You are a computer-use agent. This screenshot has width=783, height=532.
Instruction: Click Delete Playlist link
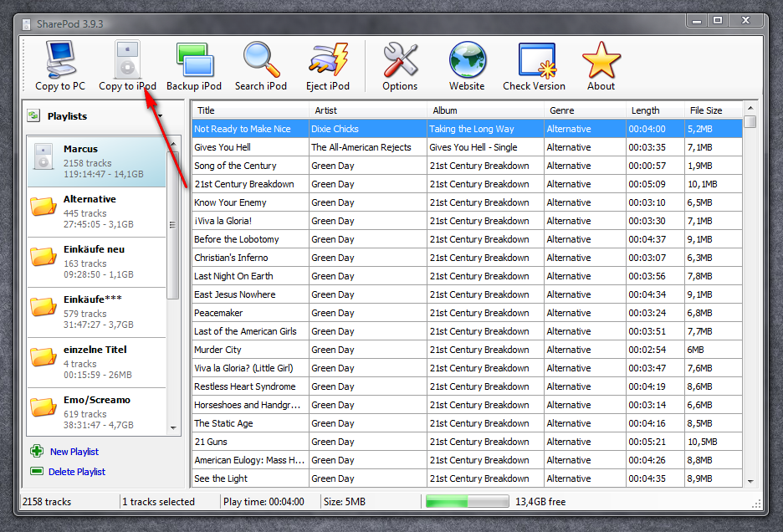(77, 472)
